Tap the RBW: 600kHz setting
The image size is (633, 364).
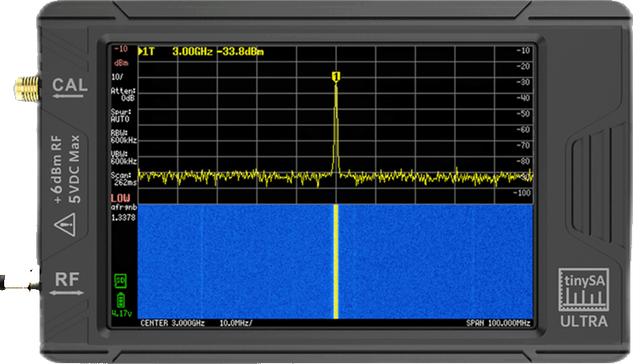coord(124,137)
